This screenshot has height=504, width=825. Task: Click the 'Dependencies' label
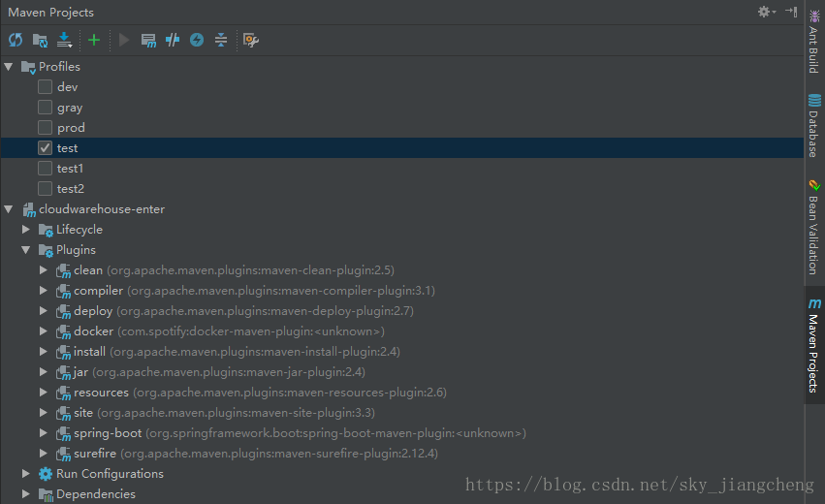[96, 494]
